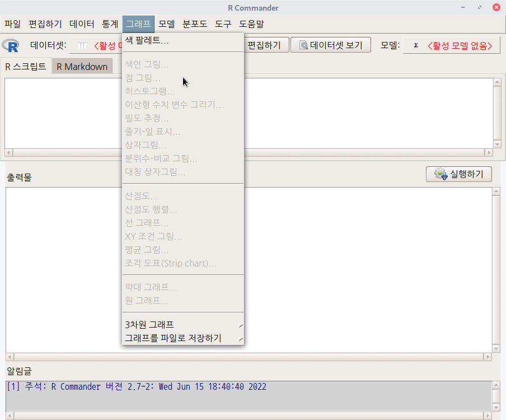
Task: Open the 모델 menu
Action: (166, 24)
